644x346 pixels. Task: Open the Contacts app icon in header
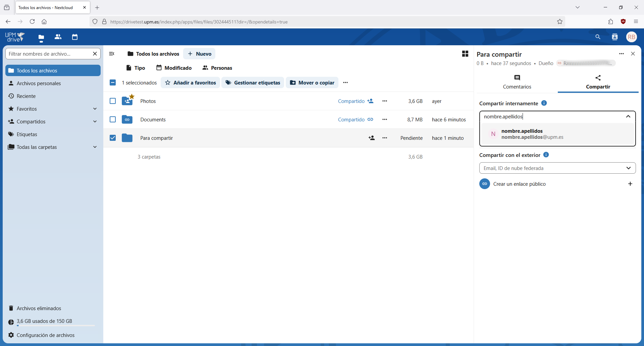(58, 37)
